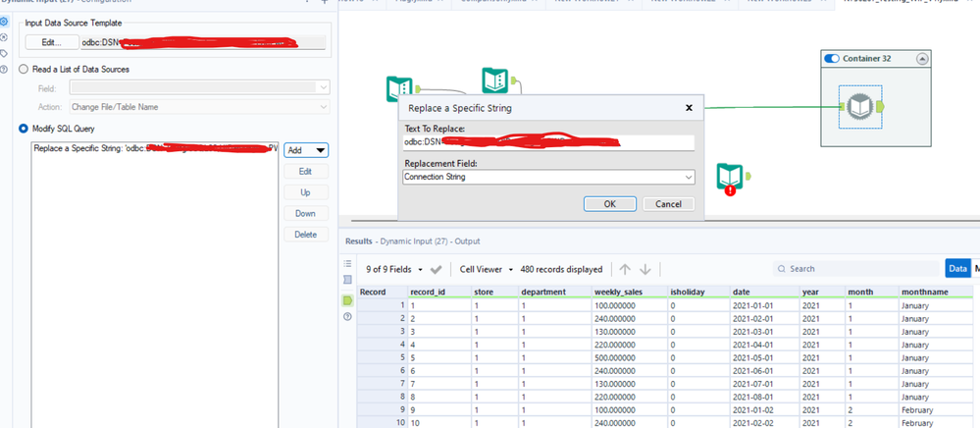
Task: Open the Field dropdown
Action: tap(200, 88)
